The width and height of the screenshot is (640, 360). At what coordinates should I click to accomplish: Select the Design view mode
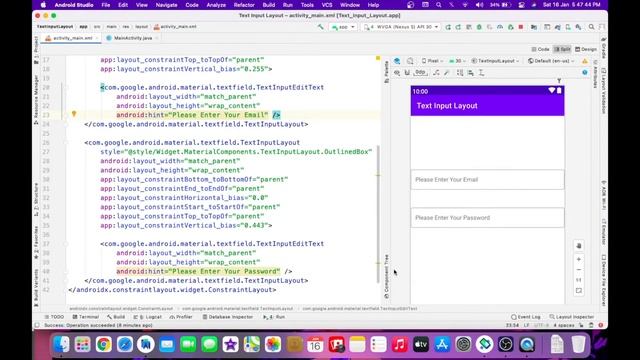pos(586,49)
